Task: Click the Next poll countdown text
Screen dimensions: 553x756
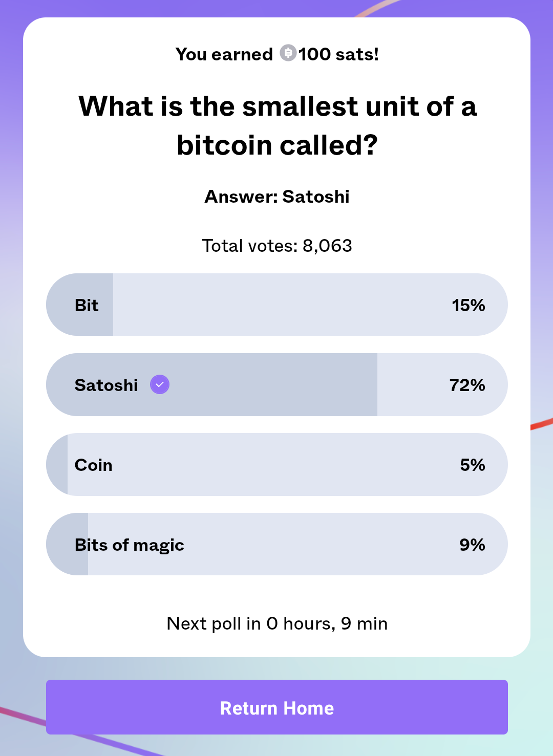Action: point(277,623)
